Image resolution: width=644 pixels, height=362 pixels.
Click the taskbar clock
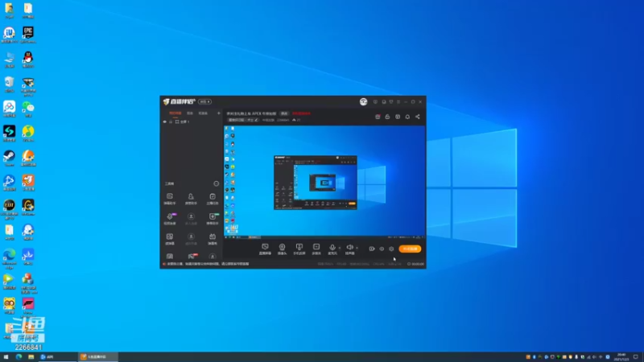[x=621, y=357]
